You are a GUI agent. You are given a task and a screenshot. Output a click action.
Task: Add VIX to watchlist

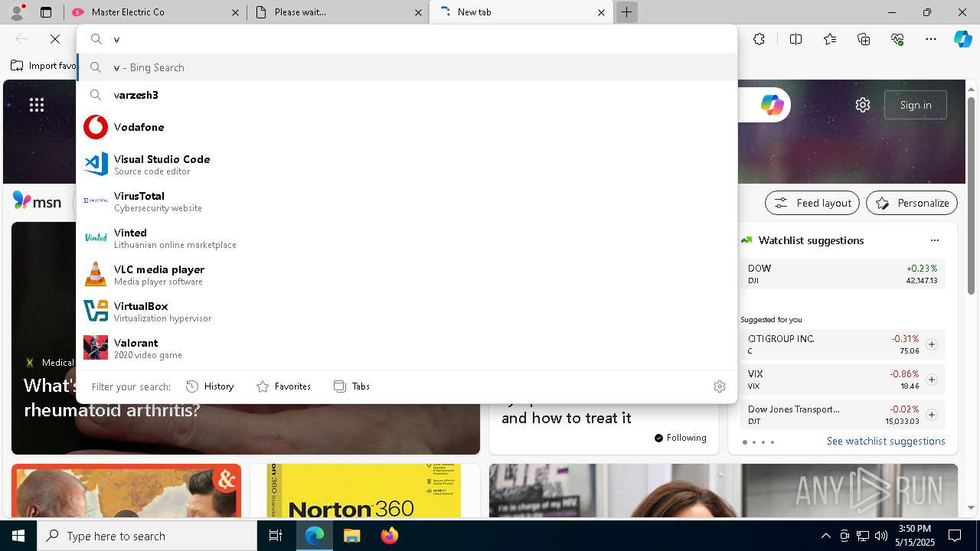point(932,380)
